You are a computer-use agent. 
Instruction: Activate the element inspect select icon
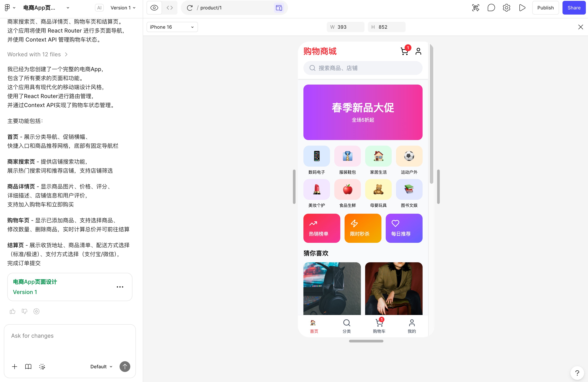click(x=475, y=8)
